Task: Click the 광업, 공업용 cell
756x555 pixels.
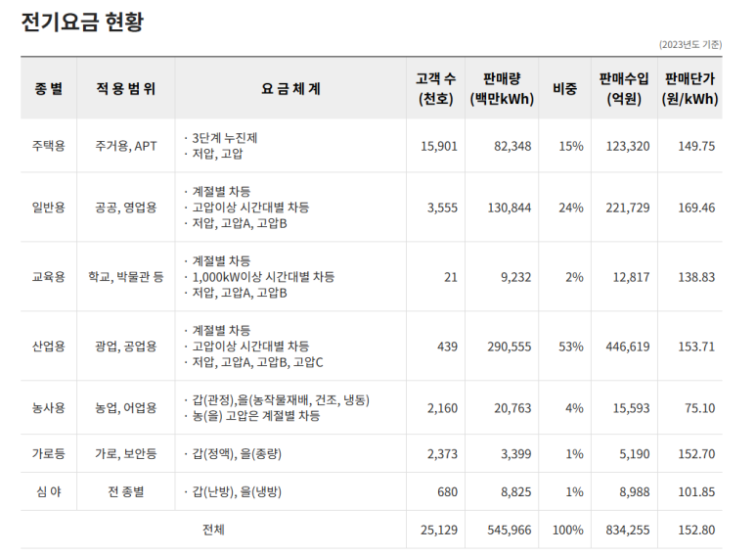Action: [x=126, y=347]
